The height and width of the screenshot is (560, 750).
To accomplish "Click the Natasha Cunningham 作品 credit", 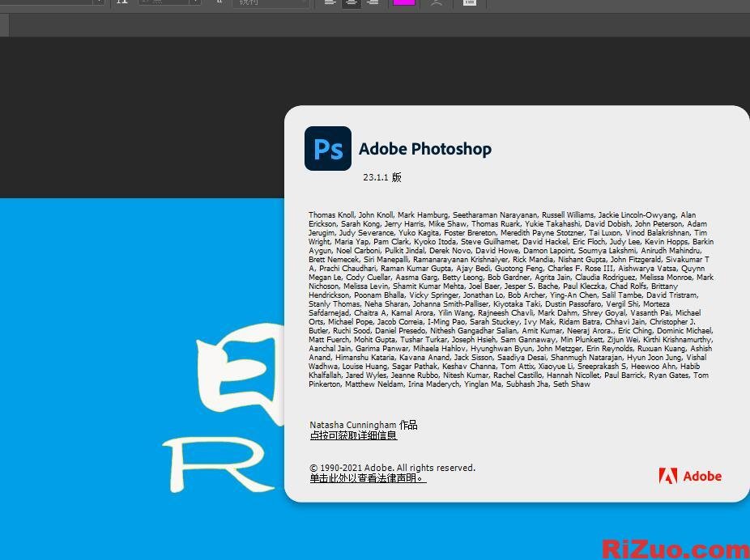I will (x=364, y=425).
